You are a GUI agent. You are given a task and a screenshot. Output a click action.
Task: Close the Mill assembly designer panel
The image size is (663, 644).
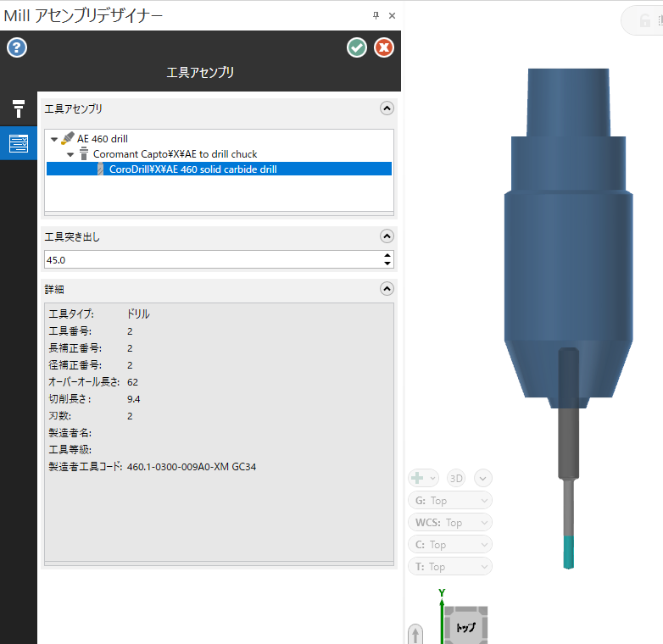pos(392,15)
